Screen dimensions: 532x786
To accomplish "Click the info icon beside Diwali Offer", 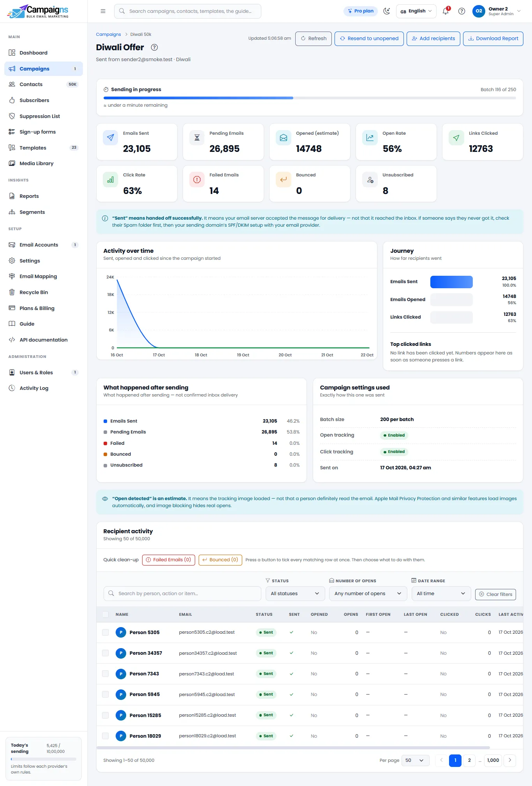I will pos(154,48).
